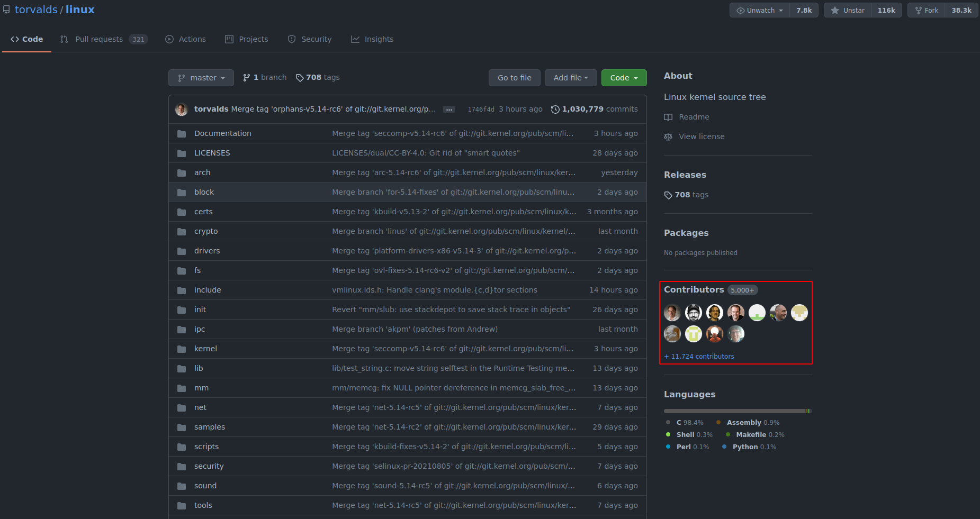The height and width of the screenshot is (519, 980).
Task: Click torvalds avatar beside latest commit
Action: [x=182, y=110]
